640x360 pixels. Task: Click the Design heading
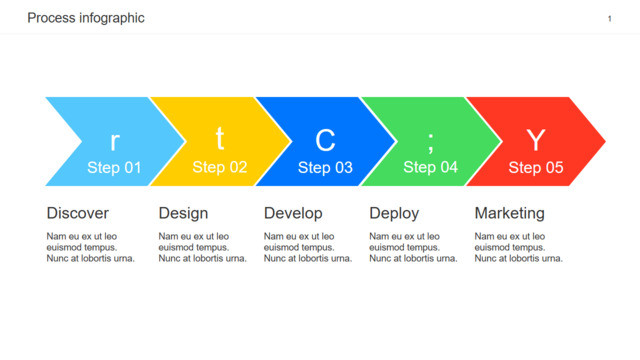point(183,213)
